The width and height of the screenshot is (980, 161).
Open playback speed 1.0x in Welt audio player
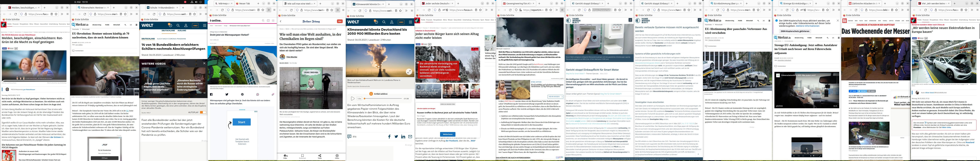click(x=359, y=98)
